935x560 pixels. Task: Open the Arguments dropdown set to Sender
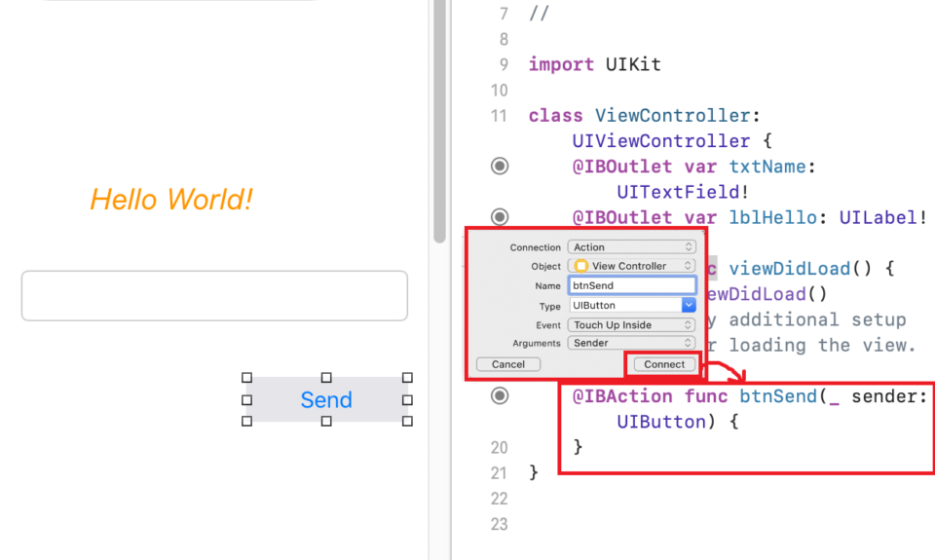(631, 343)
